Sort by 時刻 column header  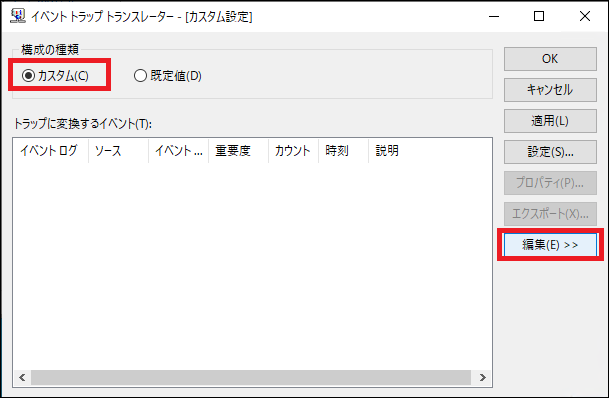point(344,150)
